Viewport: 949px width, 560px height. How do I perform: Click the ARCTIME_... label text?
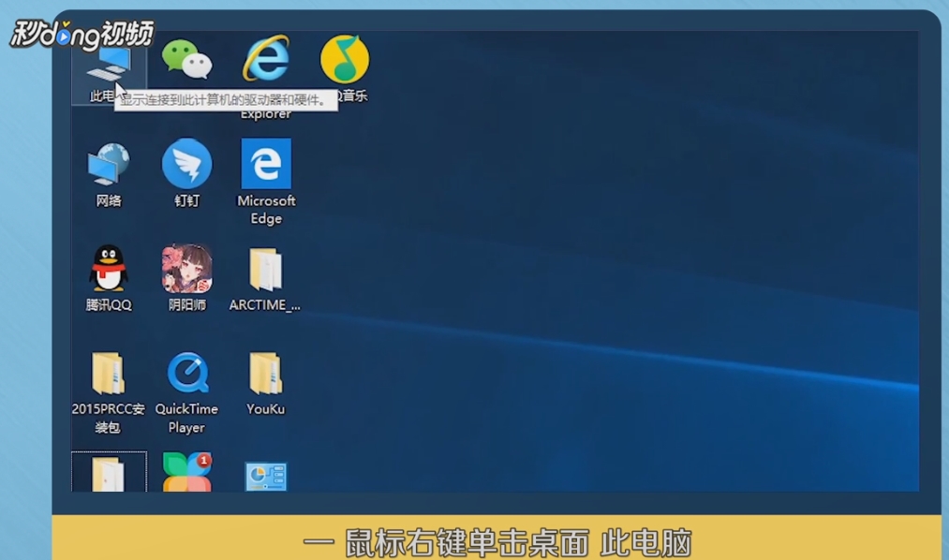tap(264, 304)
